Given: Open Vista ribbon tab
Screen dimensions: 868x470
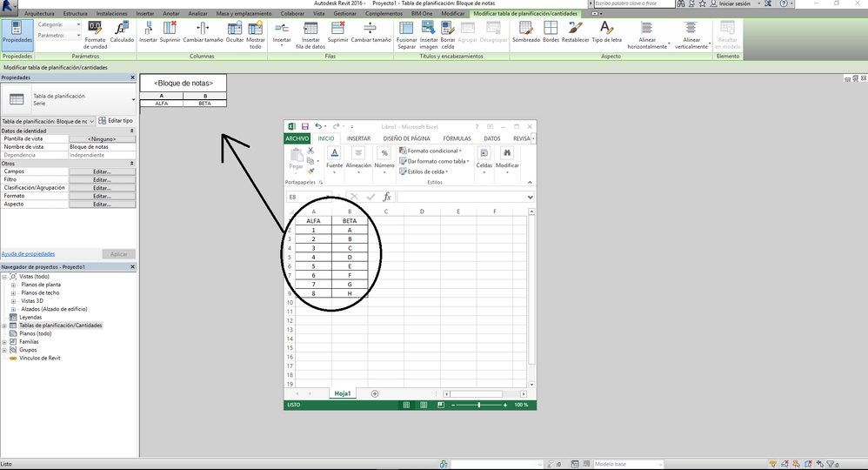Looking at the screenshot, I should pos(319,13).
